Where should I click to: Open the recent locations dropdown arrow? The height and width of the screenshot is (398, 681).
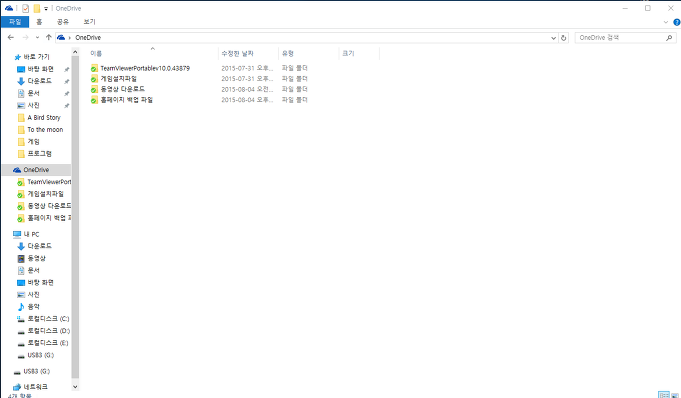[x=37, y=38]
